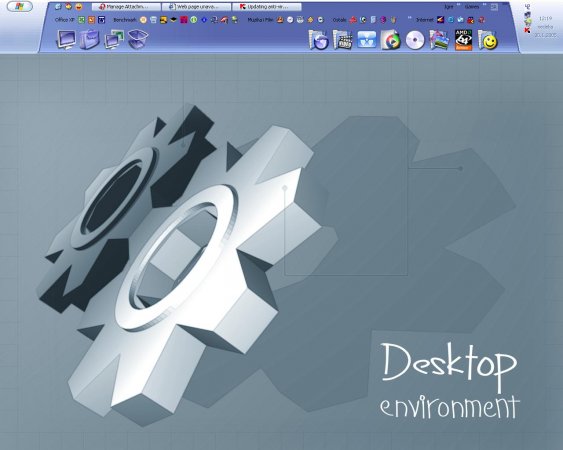Expand the Games toolbar chevron
The width and height of the screenshot is (563, 450).
tap(485, 5)
